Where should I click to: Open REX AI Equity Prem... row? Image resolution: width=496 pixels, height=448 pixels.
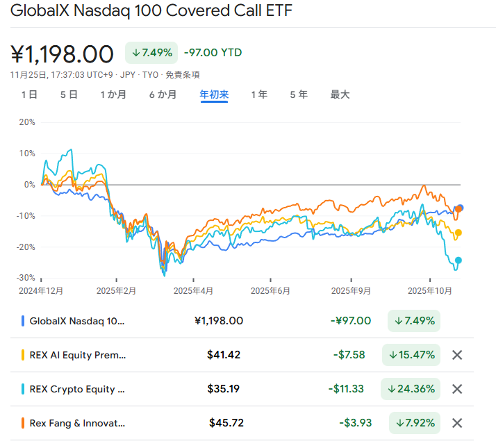[x=78, y=355]
